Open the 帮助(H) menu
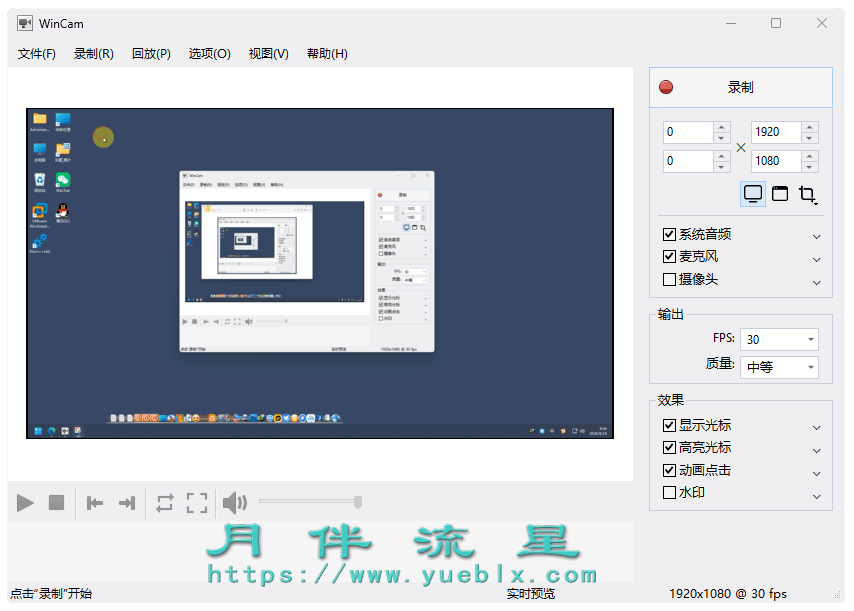854x611 pixels. pyautogui.click(x=327, y=54)
